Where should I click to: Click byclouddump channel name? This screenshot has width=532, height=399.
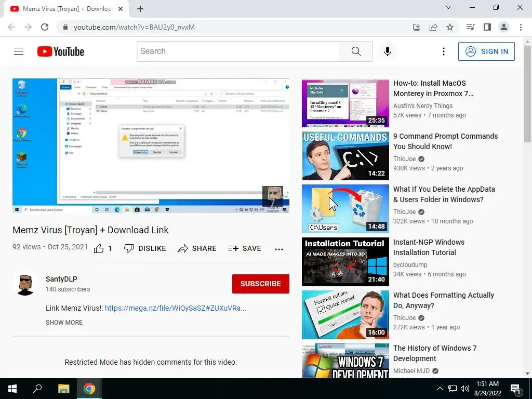[x=410, y=264]
